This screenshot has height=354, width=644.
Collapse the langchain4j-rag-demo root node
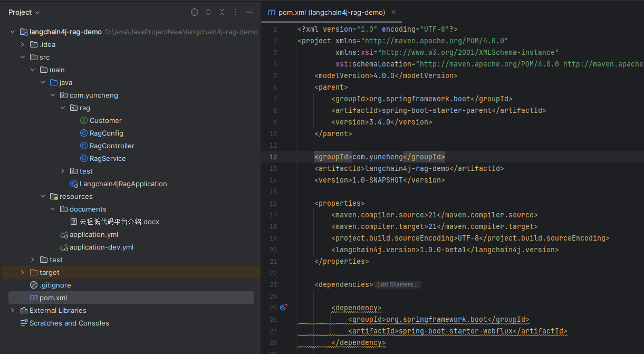(x=13, y=32)
